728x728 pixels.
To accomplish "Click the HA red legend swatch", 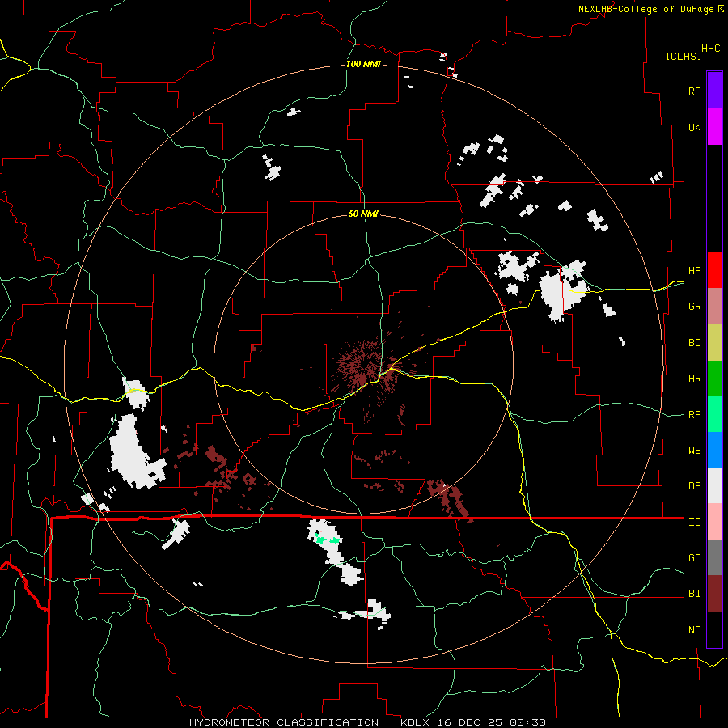I will point(714,270).
